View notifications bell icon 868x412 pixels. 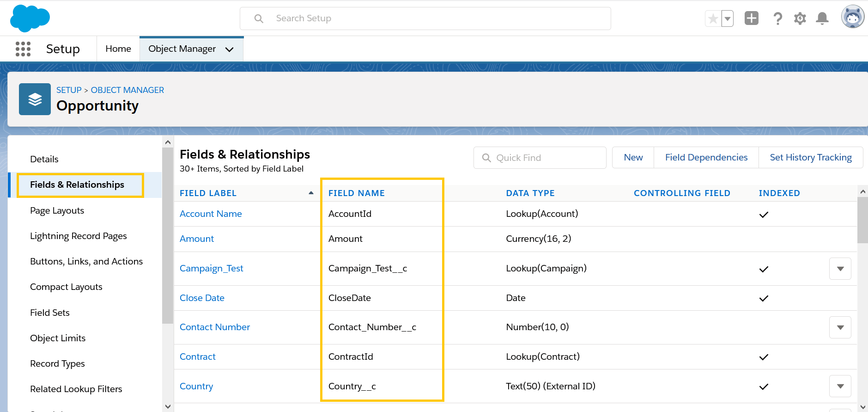[822, 18]
